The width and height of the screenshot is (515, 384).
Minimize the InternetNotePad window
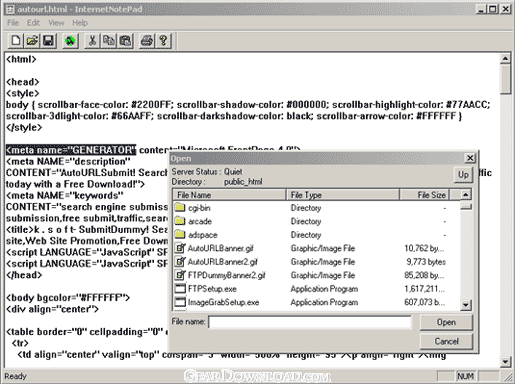click(x=481, y=9)
